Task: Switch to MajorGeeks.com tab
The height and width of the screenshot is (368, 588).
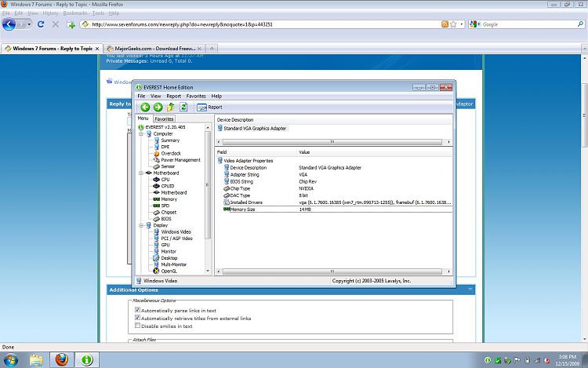Action: point(154,49)
